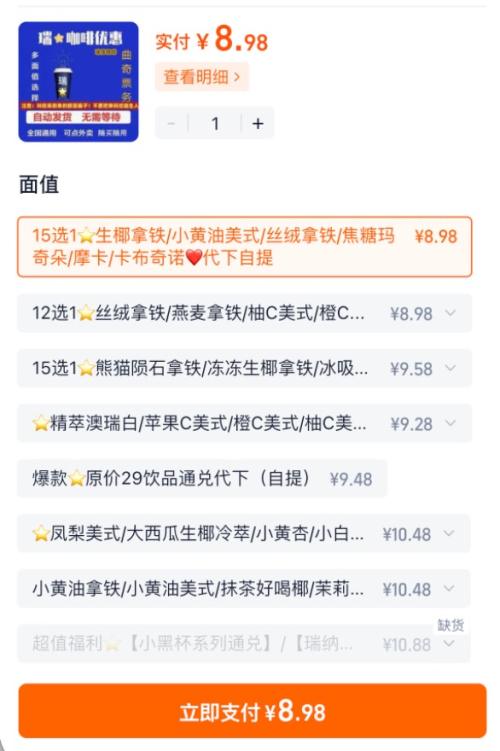This screenshot has width=500, height=751.
Task: Expand the out-of-stock 超值福利 chevron
Action: coord(449,644)
